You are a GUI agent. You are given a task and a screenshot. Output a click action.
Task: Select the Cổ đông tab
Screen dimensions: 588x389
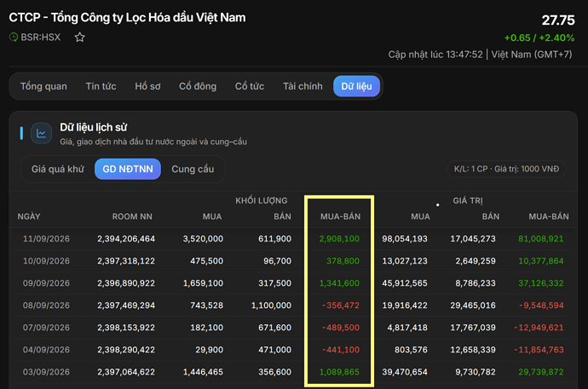[x=198, y=86]
